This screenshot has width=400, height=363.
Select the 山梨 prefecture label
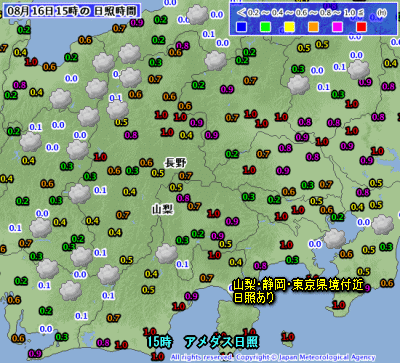[x=163, y=210]
